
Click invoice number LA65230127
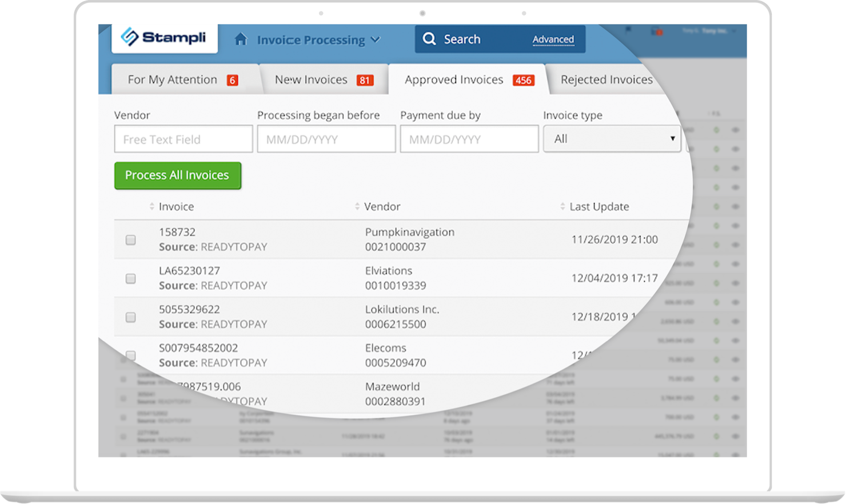189,271
